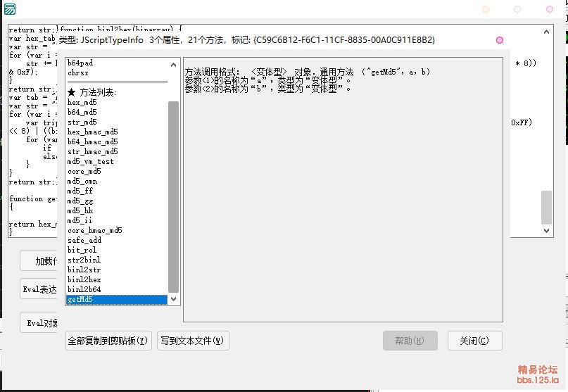568x392 pixels.
Task: Select the b64pad property item
Action: point(80,63)
